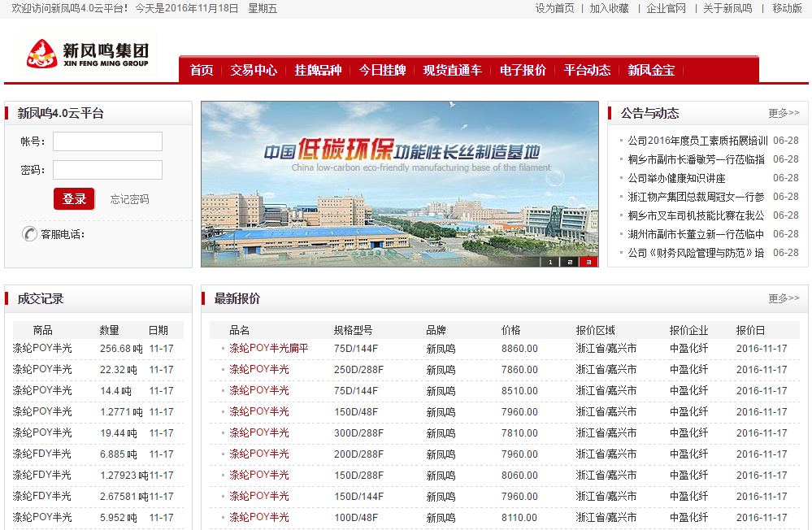Open the 涤纶POY半光 priced 8510.00 link

tap(259, 391)
